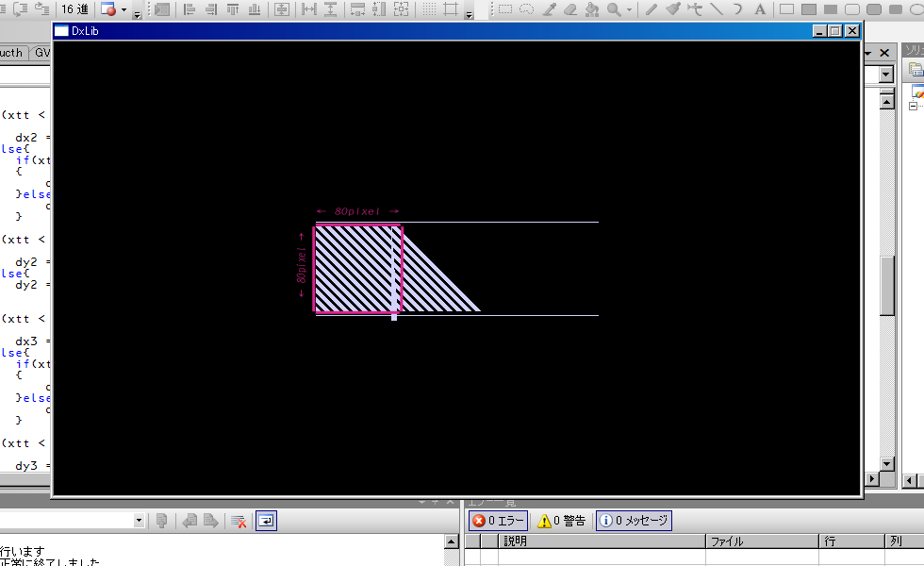Click the editor vertical scroll down arrow
924x566 pixels.
(x=887, y=464)
